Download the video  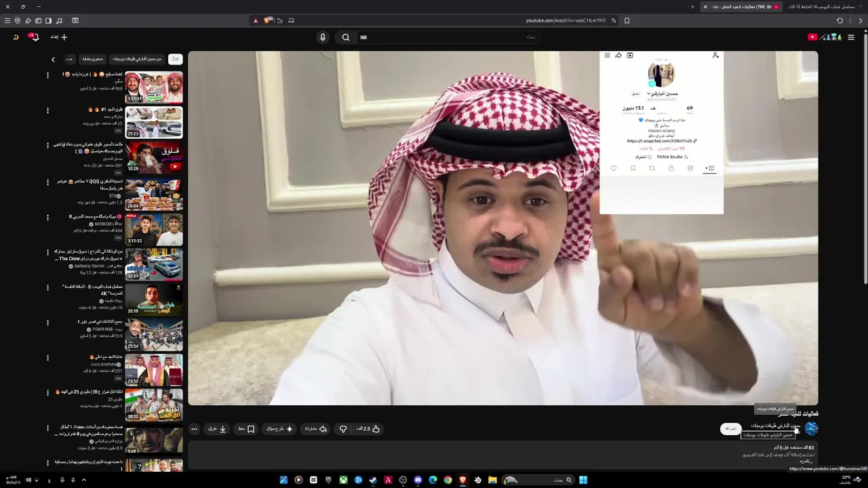pos(217,428)
